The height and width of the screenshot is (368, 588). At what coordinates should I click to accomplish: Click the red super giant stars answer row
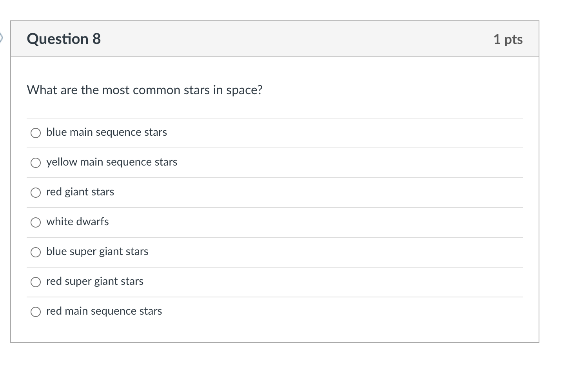[x=94, y=281]
